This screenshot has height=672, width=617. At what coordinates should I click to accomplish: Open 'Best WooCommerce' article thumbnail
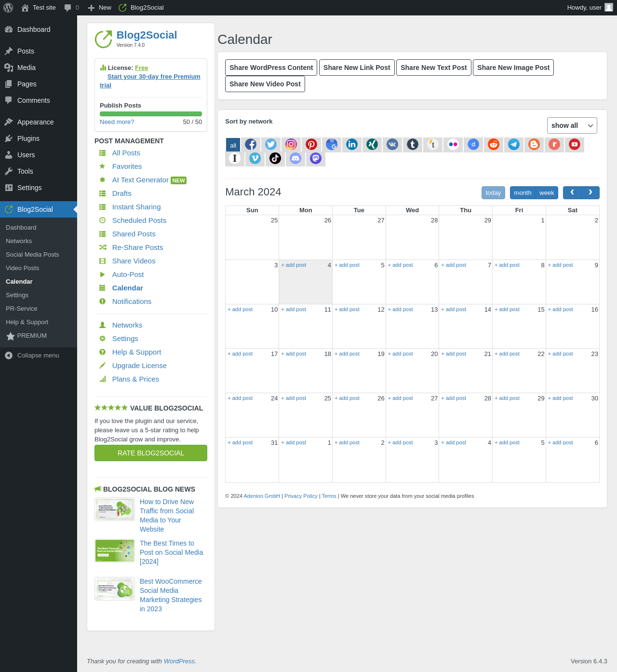tap(115, 589)
